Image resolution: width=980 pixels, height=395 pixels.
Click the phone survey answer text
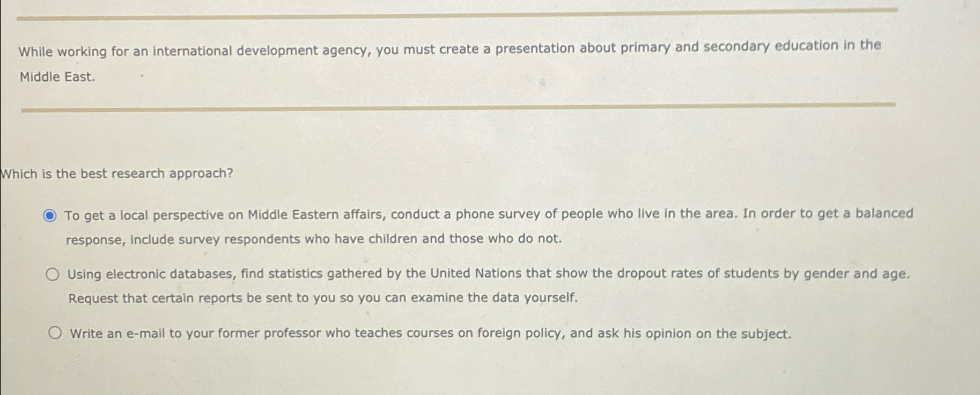(405, 214)
